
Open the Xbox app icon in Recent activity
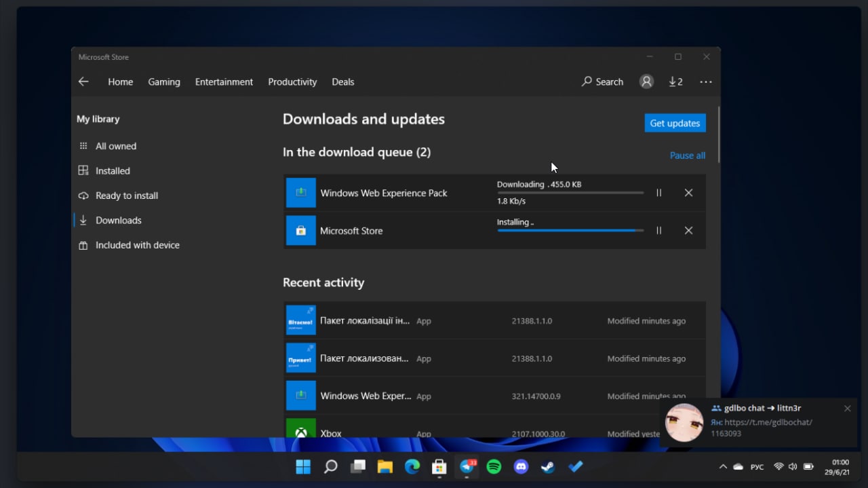(x=300, y=429)
